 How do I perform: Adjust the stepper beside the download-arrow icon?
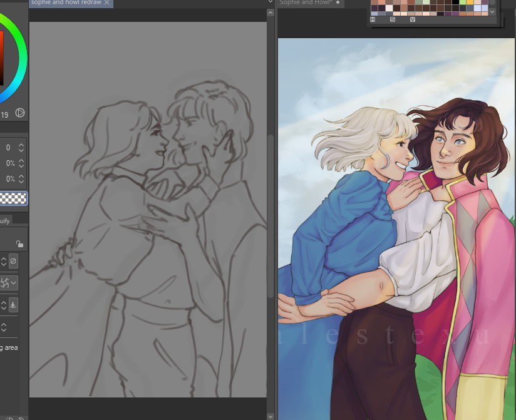[x=4, y=305]
